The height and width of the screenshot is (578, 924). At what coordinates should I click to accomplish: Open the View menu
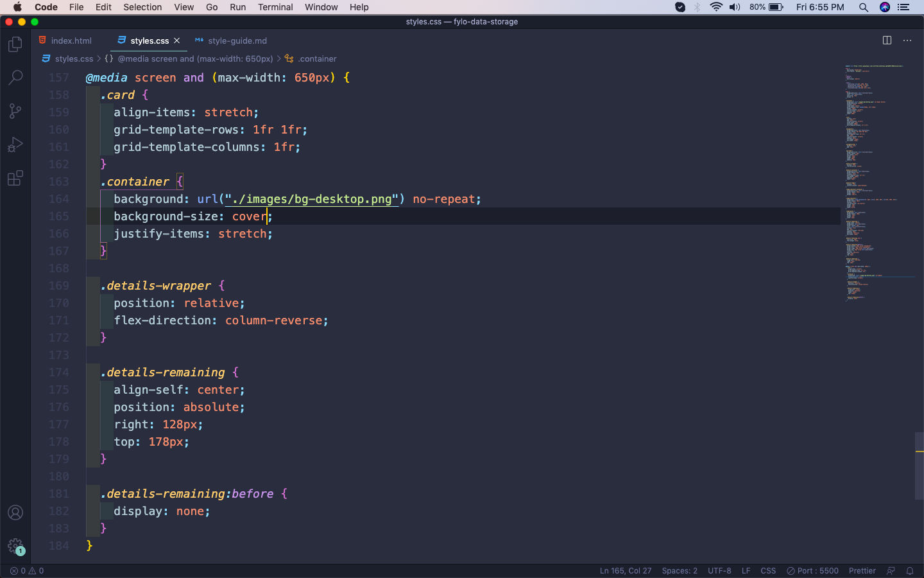[184, 7]
